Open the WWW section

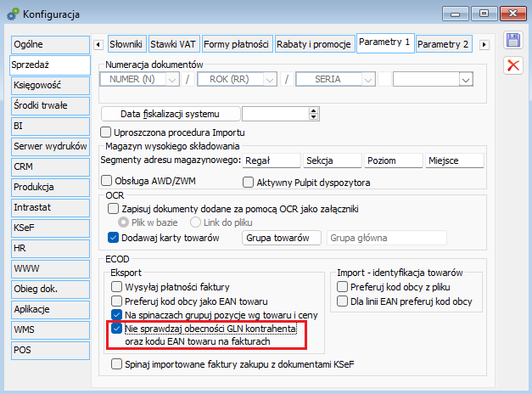click(x=50, y=268)
